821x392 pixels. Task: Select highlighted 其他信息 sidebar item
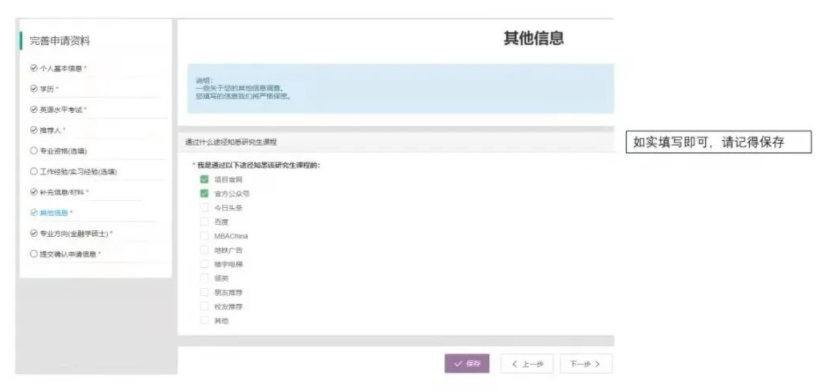[x=51, y=212]
